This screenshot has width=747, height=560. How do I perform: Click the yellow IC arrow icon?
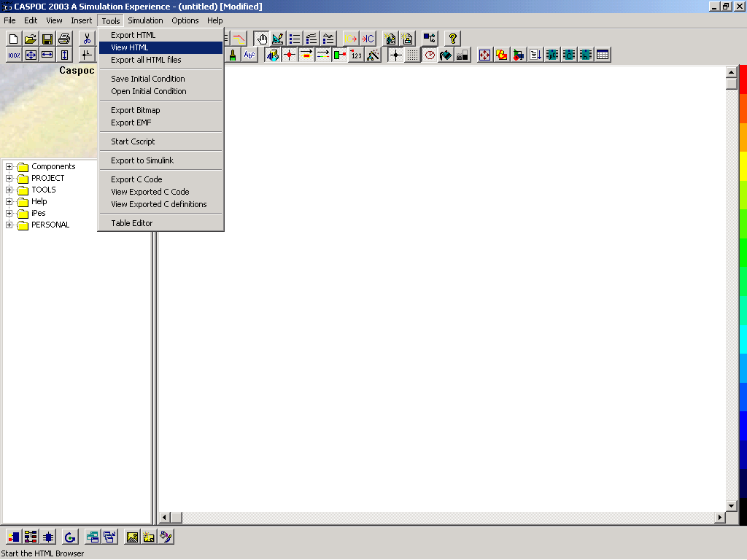[351, 39]
